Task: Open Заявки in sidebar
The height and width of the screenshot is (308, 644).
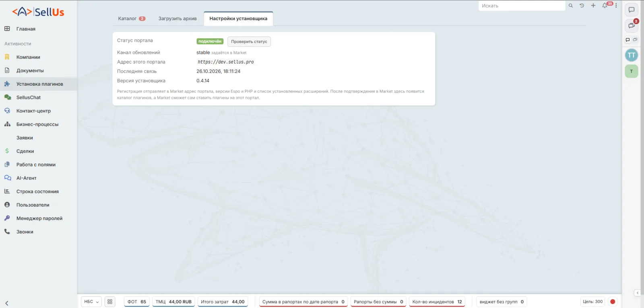Action: click(25, 138)
